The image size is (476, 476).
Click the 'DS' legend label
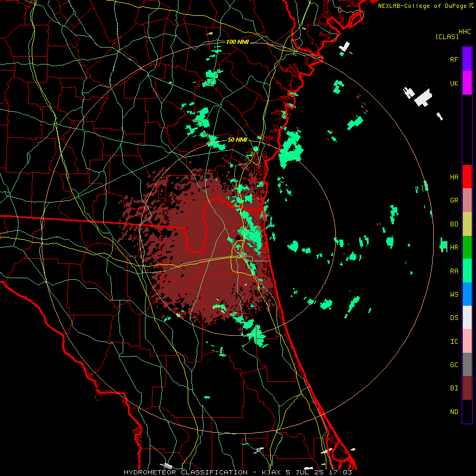click(x=454, y=317)
